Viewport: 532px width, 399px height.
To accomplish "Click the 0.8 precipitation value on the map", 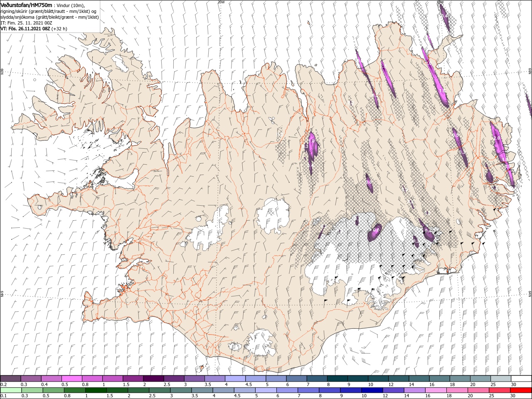I will (369, 182).
